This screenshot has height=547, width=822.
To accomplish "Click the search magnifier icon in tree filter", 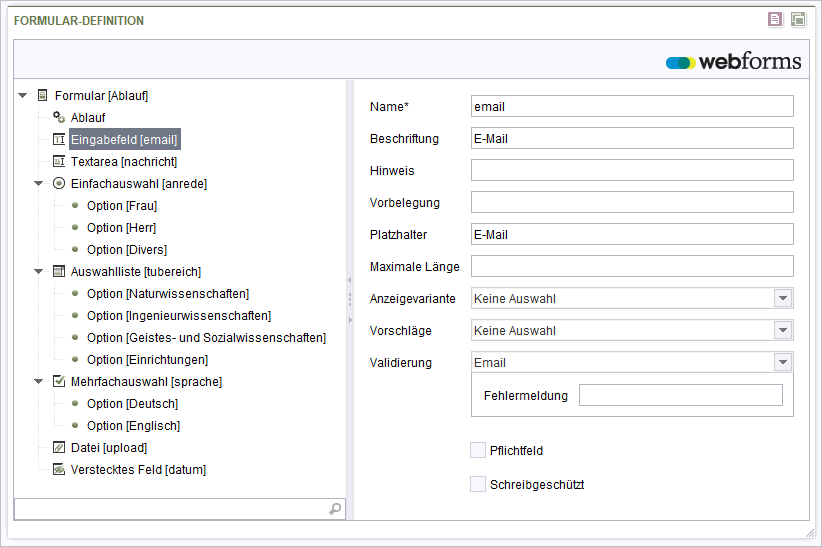I will click(335, 509).
